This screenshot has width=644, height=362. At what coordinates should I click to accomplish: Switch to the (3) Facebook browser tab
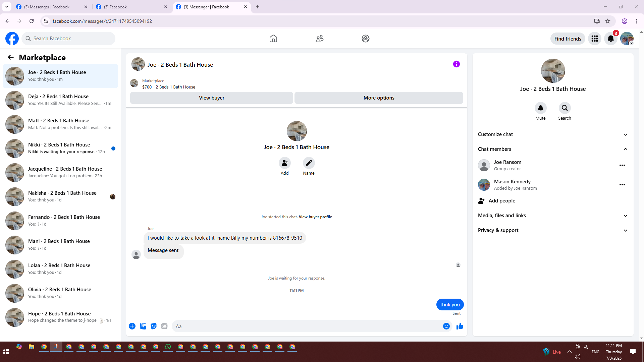(x=131, y=7)
